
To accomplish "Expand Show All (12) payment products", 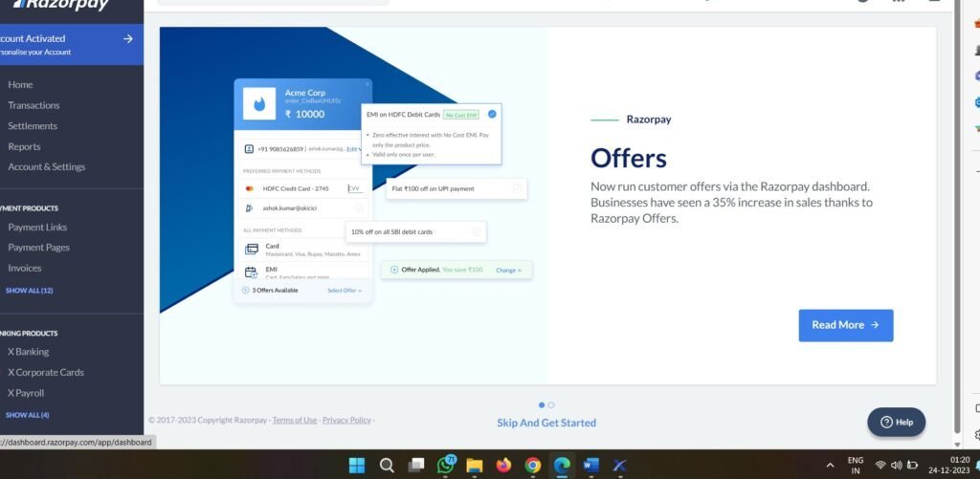I will [x=29, y=291].
